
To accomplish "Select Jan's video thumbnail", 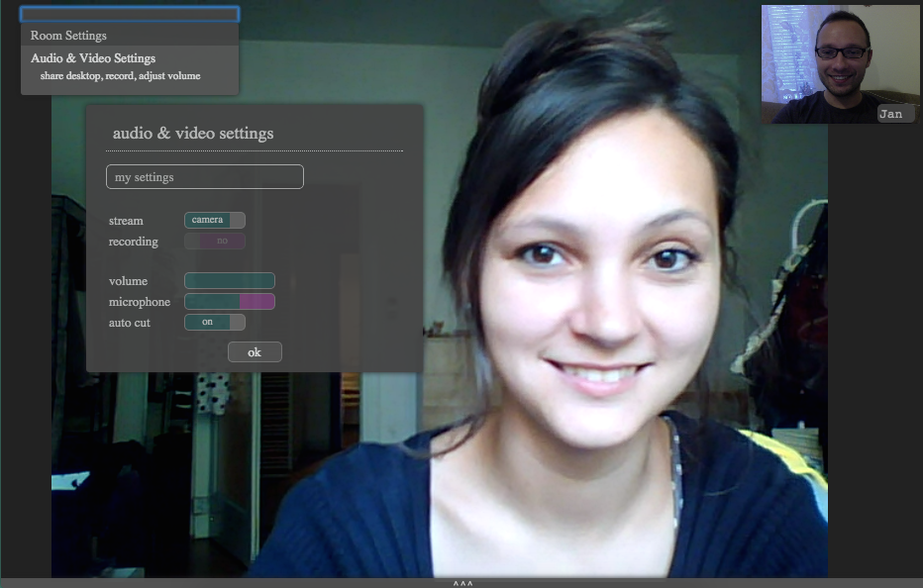I will click(840, 63).
